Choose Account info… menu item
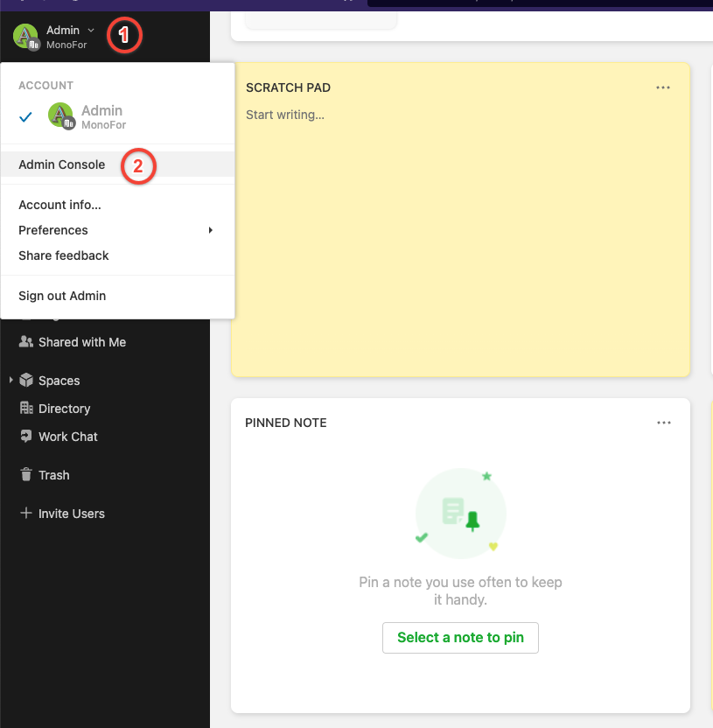Viewport: 713px width, 728px height. click(x=59, y=205)
